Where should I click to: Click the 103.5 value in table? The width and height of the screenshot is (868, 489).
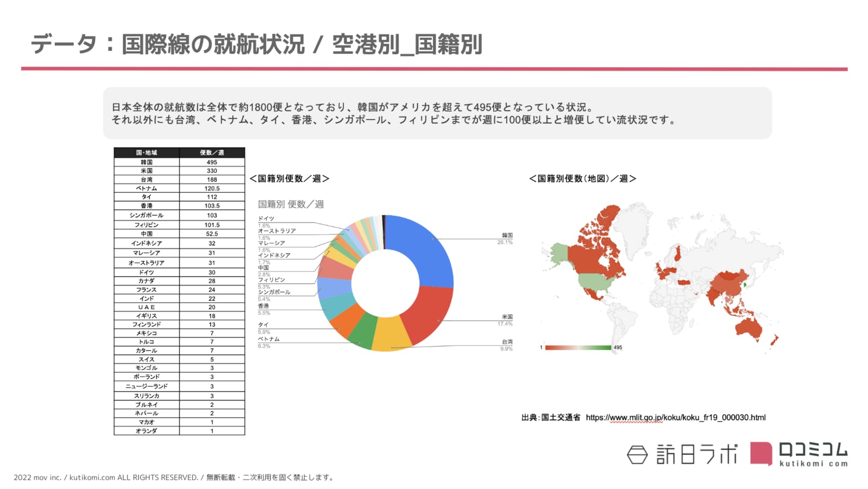click(x=212, y=206)
